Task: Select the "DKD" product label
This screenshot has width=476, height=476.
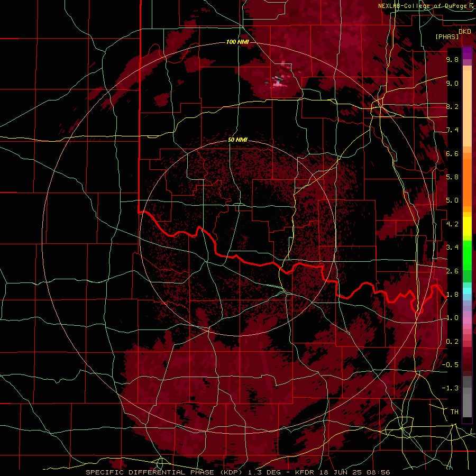Action: click(465, 32)
